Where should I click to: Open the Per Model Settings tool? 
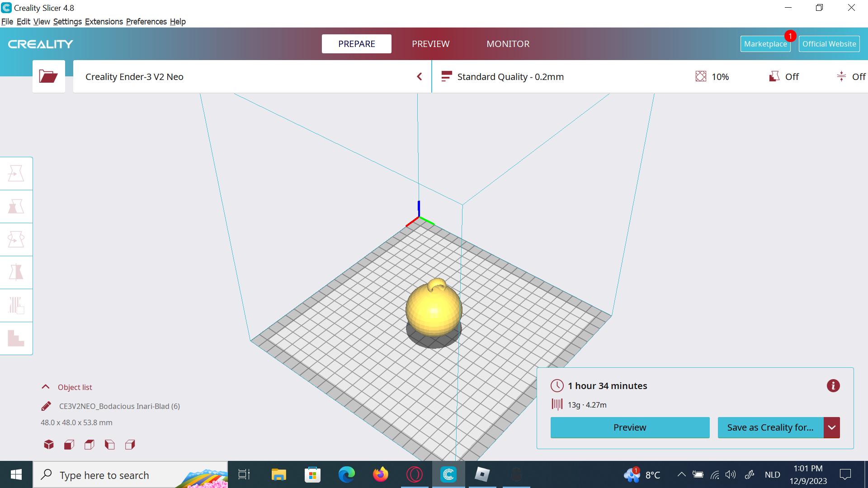pos(16,305)
